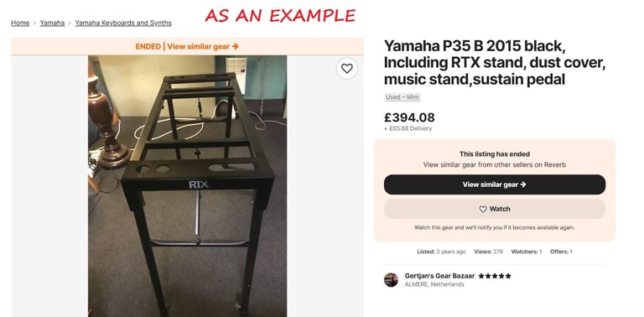The image size is (644, 317).
Task: Open the Yamaha breadcrumb link
Action: pyautogui.click(x=52, y=23)
